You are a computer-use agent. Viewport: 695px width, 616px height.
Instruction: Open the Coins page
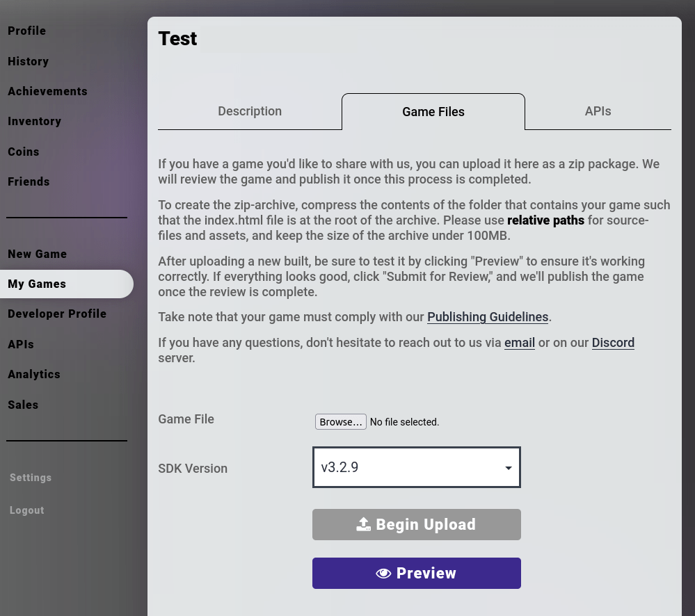click(24, 152)
